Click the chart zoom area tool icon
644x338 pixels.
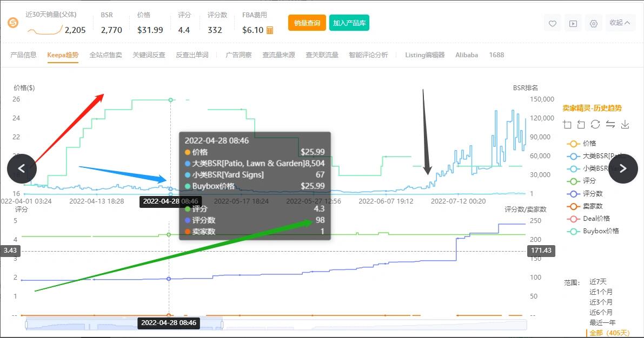pos(567,124)
